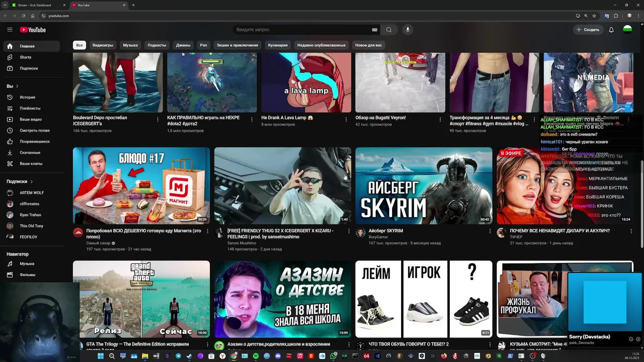Open more options for Попробовал ВСЮ ДЕШЕВУЮ video
644x362 pixels.
(207, 231)
